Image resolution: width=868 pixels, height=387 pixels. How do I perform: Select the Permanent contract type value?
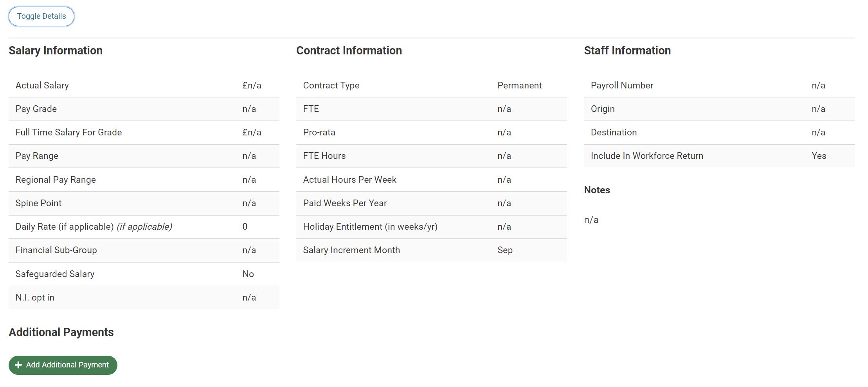pos(519,85)
